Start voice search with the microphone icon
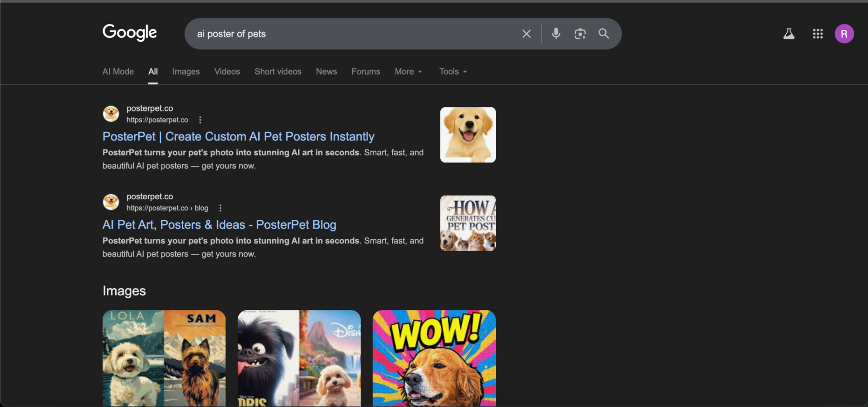 [556, 33]
